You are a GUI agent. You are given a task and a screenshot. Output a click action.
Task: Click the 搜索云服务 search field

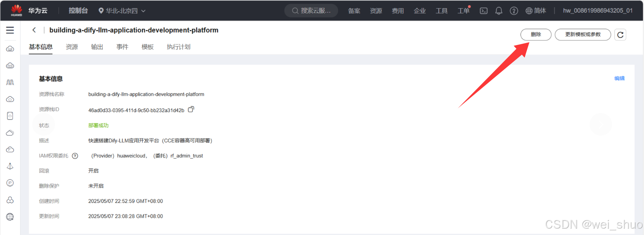(x=311, y=11)
